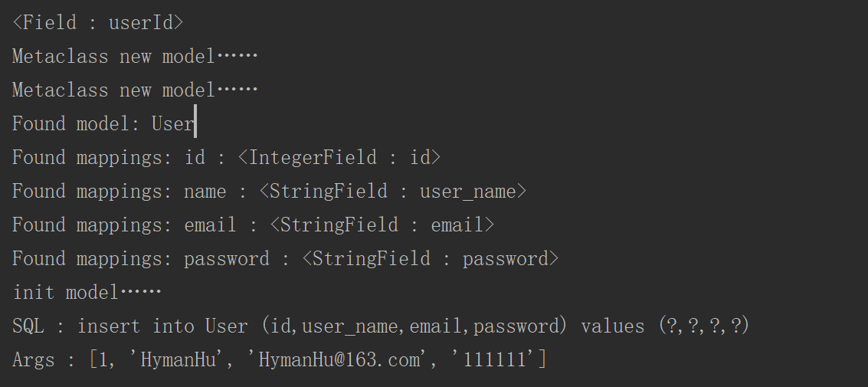
Task: Click the word Field in the top line
Action: (x=50, y=22)
